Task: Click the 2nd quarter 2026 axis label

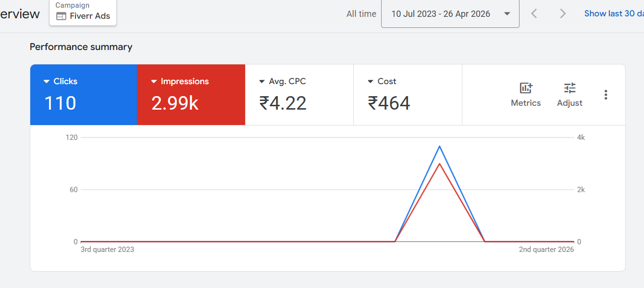Action: (x=546, y=250)
